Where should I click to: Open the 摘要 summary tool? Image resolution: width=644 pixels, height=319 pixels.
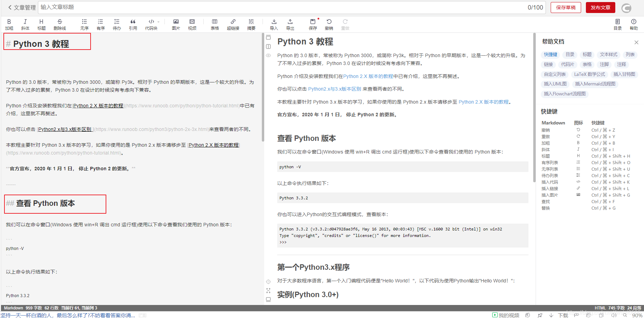point(251,25)
